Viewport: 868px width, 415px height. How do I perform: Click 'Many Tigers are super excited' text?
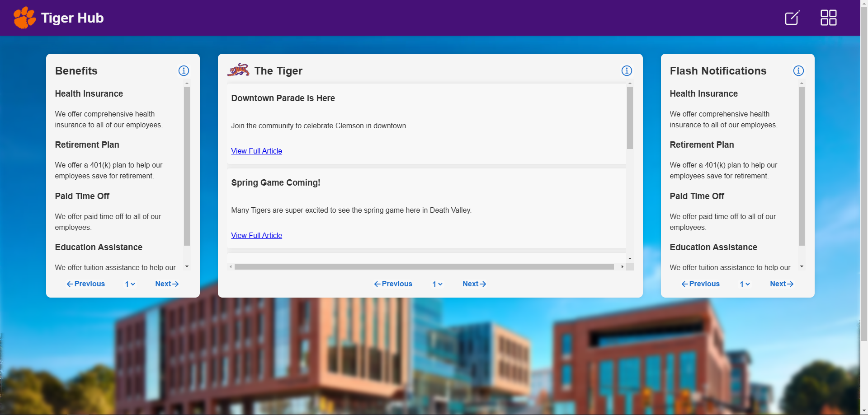(x=351, y=210)
